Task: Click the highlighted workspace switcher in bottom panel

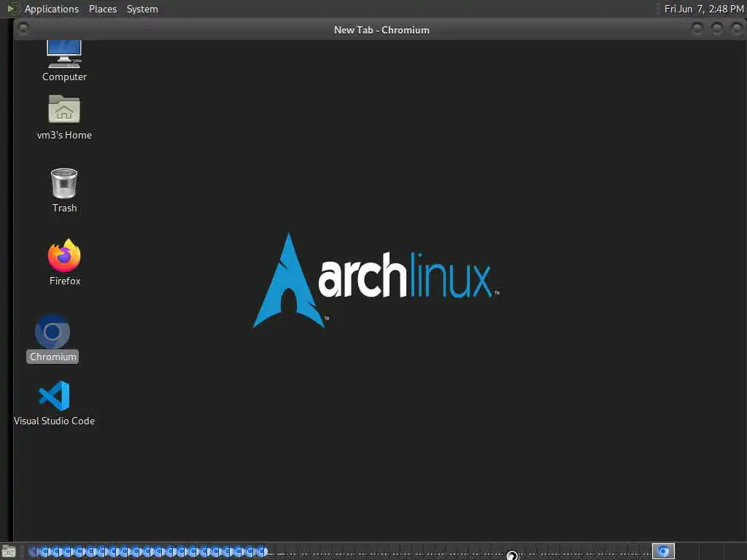Action: (663, 551)
